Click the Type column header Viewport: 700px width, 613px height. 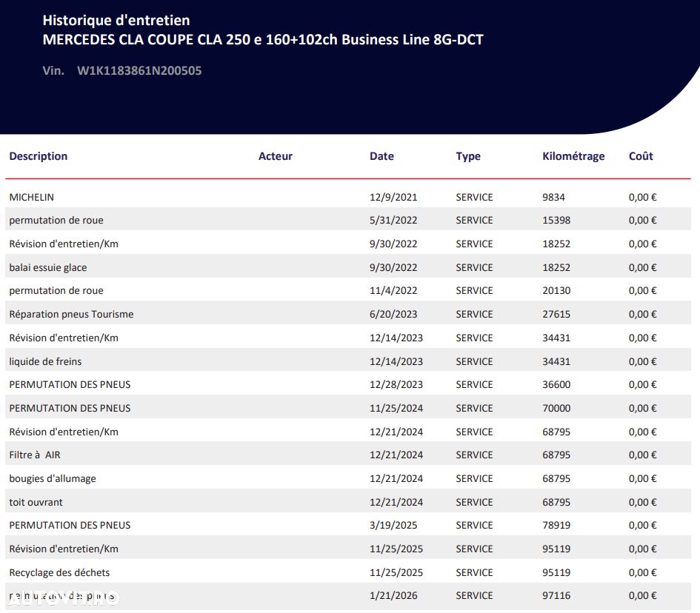click(468, 157)
